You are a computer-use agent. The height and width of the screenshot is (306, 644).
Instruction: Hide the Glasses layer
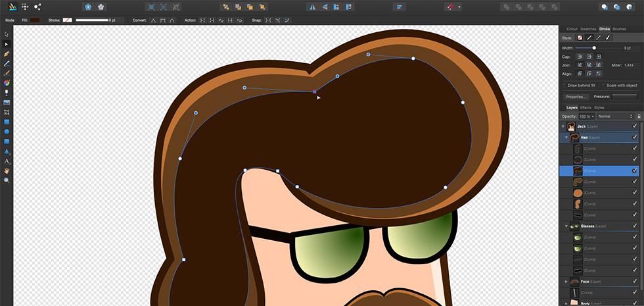(x=634, y=226)
